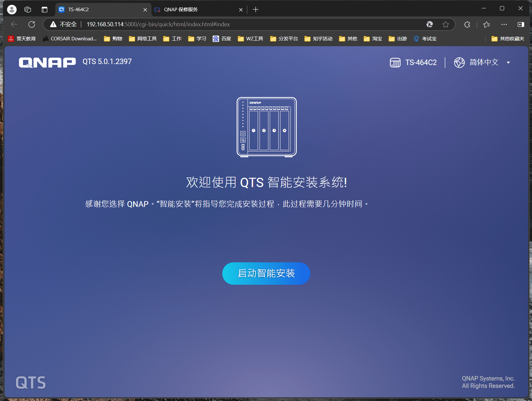Maximize the browser window

tap(502, 9)
